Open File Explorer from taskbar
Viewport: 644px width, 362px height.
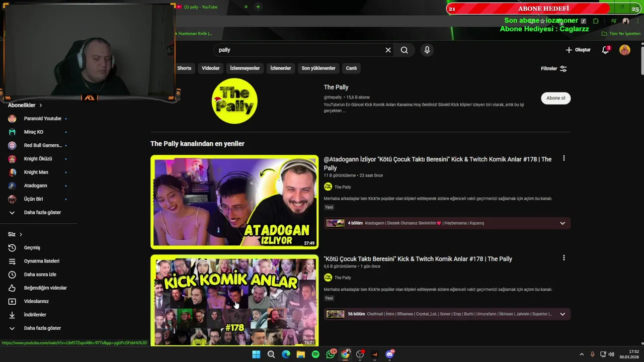coord(300,354)
